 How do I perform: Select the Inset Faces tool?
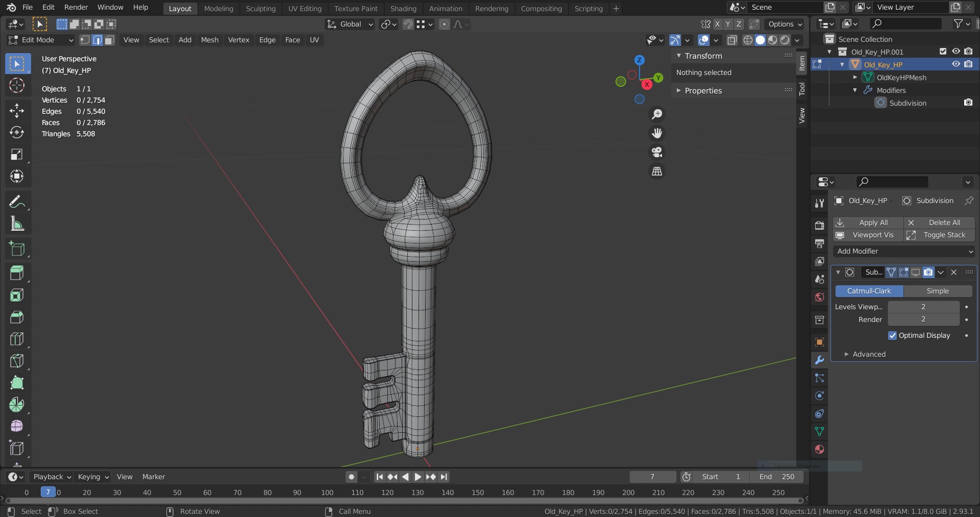(x=17, y=295)
